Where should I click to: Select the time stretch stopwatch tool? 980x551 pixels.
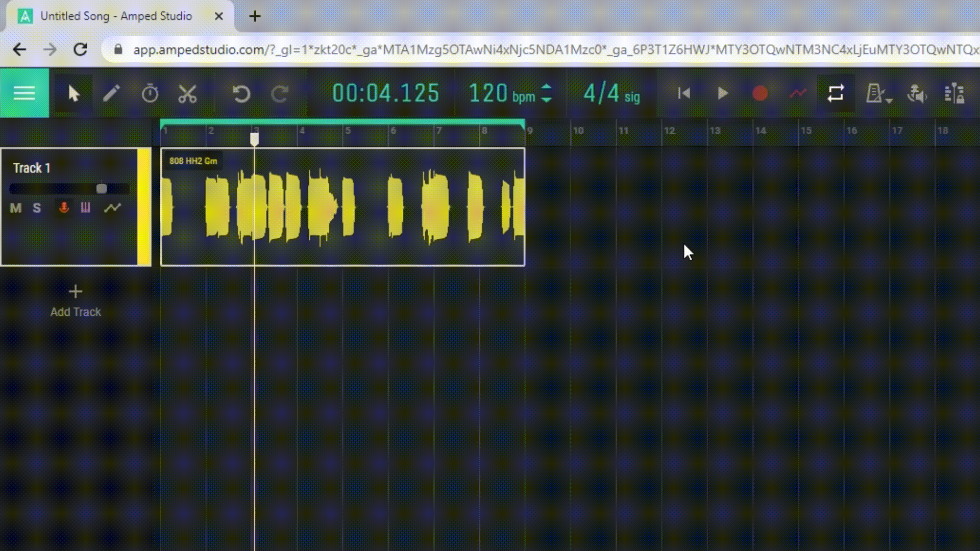point(150,94)
